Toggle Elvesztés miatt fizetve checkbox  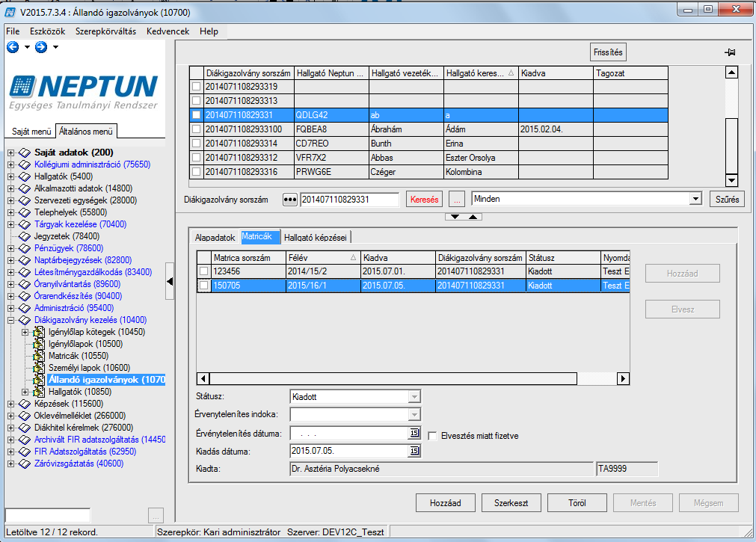click(x=432, y=436)
